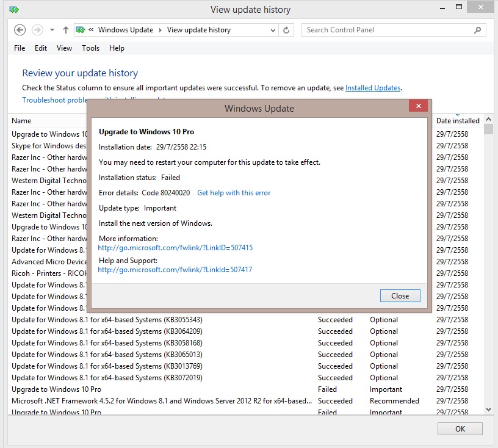Image resolution: width=498 pixels, height=448 pixels.
Task: Open the Edit menu
Action: click(x=41, y=48)
